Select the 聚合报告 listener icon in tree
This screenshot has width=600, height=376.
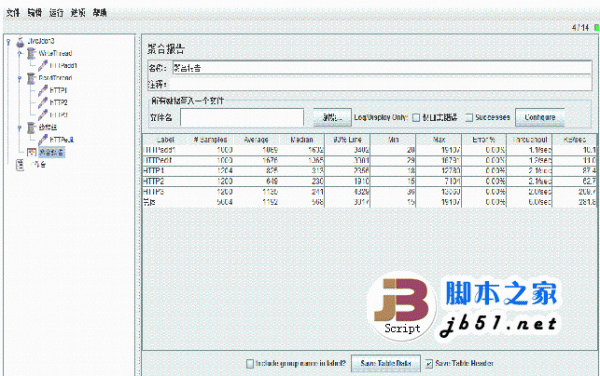pyautogui.click(x=31, y=152)
